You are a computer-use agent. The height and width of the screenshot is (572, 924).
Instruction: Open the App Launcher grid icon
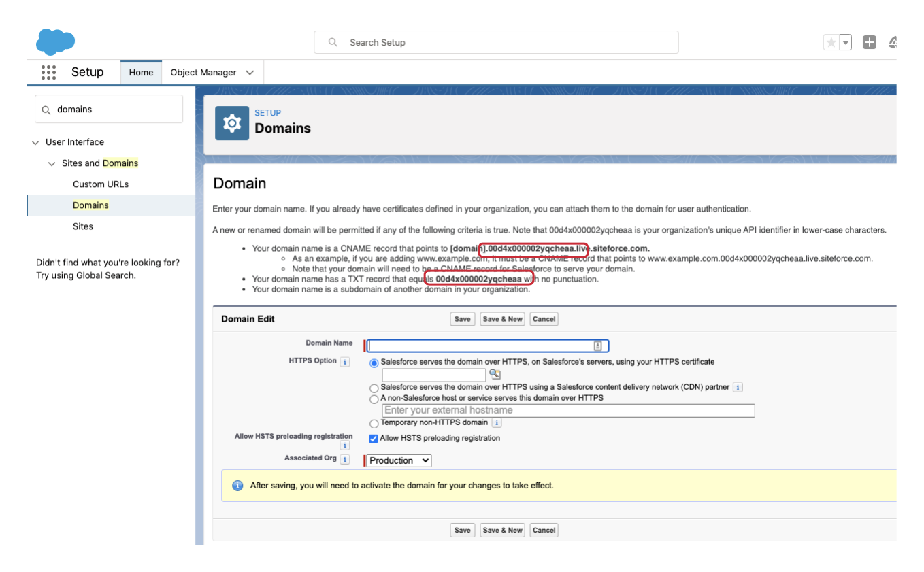(x=48, y=72)
